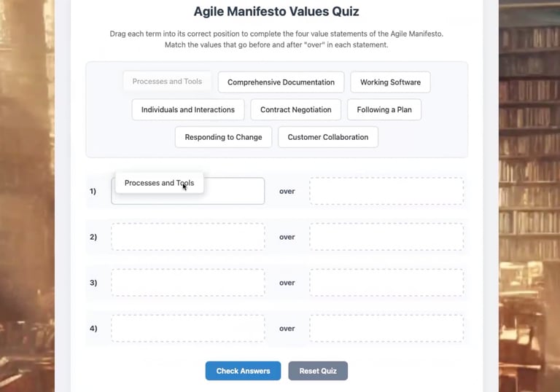Click the Reset Quiz button
This screenshot has height=392, width=560.
(318, 371)
